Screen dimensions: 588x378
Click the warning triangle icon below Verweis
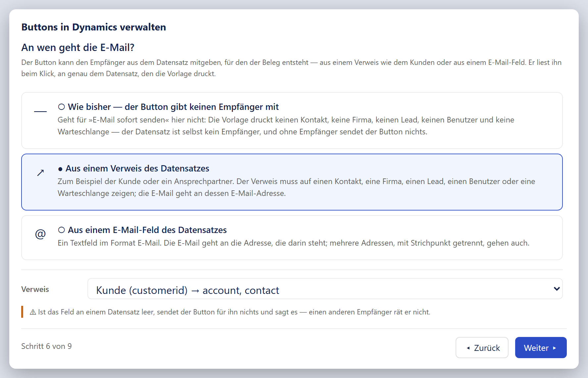[33, 312]
